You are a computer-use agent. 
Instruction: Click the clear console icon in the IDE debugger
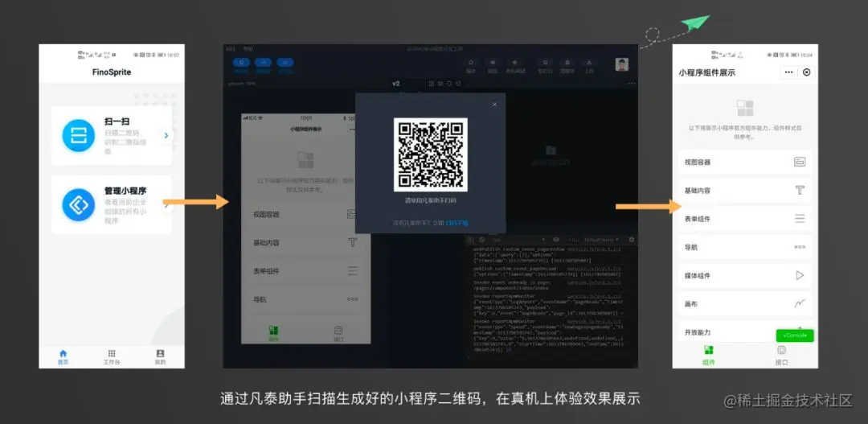[x=482, y=240]
